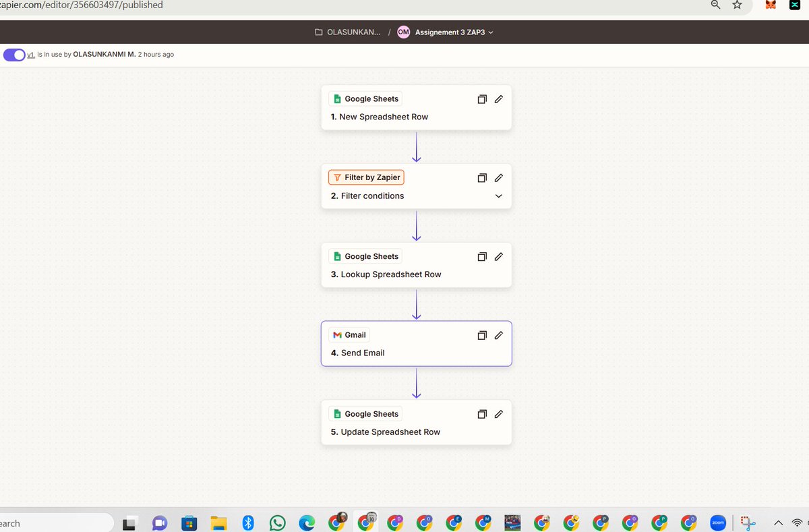Select '1. New Spreadsheet Row' step title
The image size is (809, 532).
(380, 117)
